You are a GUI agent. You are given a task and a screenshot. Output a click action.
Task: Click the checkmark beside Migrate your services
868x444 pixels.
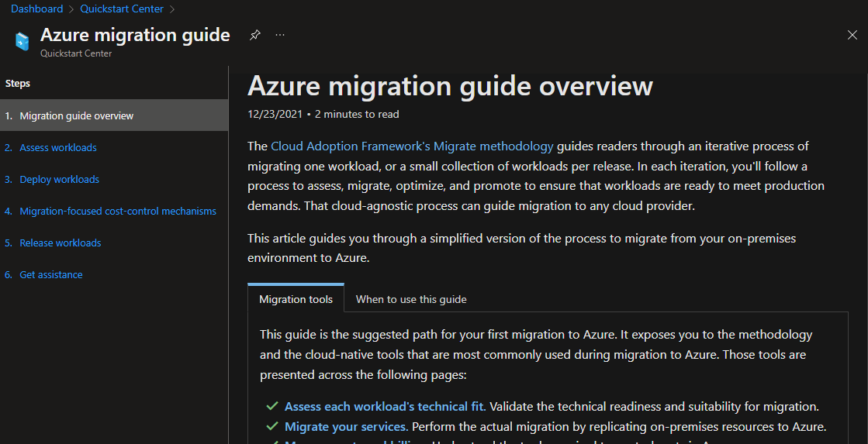point(272,426)
